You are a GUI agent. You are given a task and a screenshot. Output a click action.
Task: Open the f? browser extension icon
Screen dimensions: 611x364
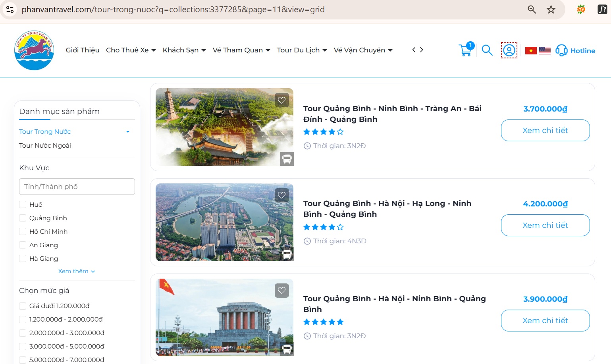click(602, 10)
